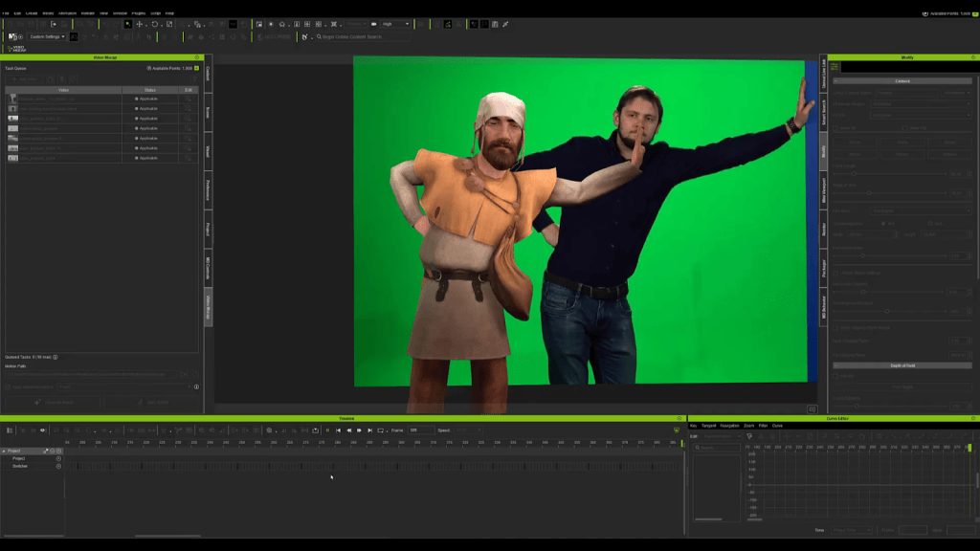Click the Home view icon in toolbar
The height and width of the screenshot is (551, 980).
282,24
